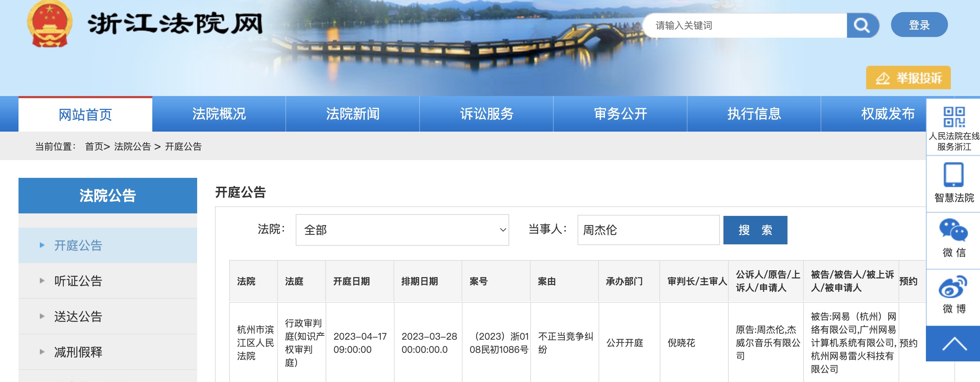Click the national emblem logo
Viewport: 980px width, 382px height.
pos(49,24)
